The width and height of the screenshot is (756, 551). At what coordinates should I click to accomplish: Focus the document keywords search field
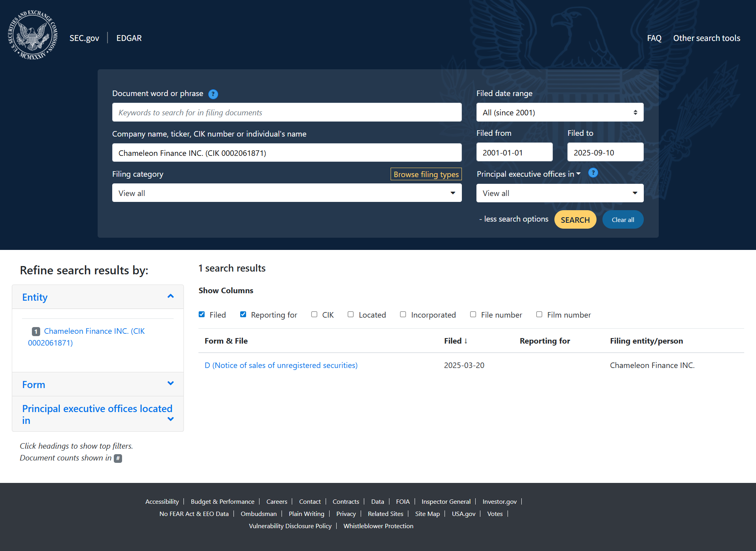[287, 112]
